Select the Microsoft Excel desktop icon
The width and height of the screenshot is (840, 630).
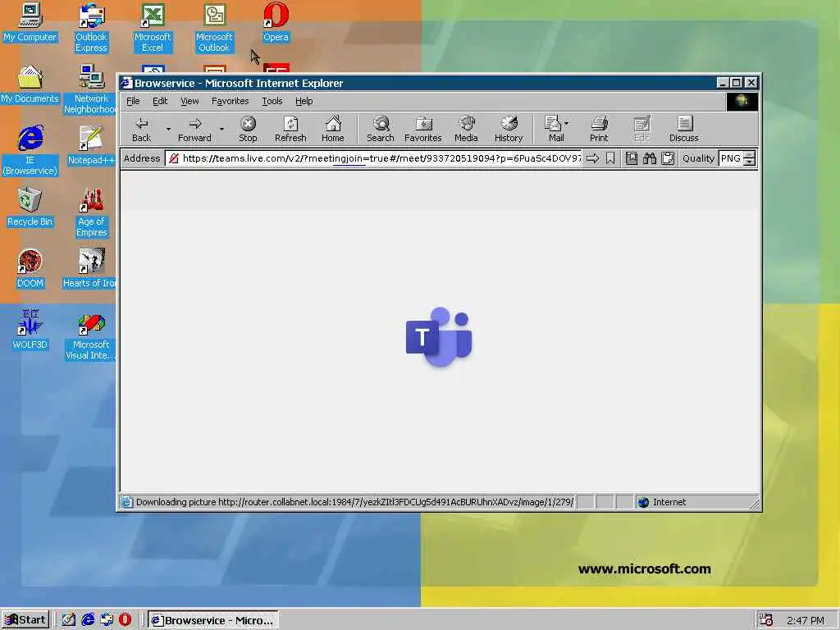(153, 28)
